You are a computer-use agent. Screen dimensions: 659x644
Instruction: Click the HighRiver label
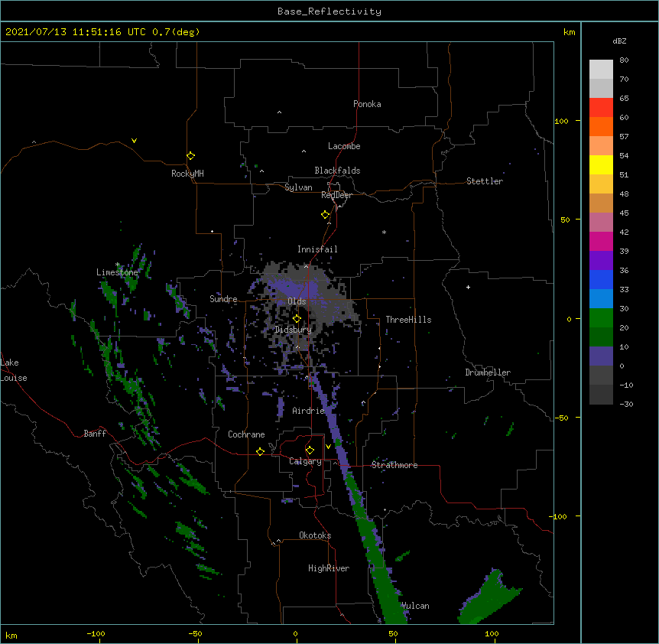(329, 568)
